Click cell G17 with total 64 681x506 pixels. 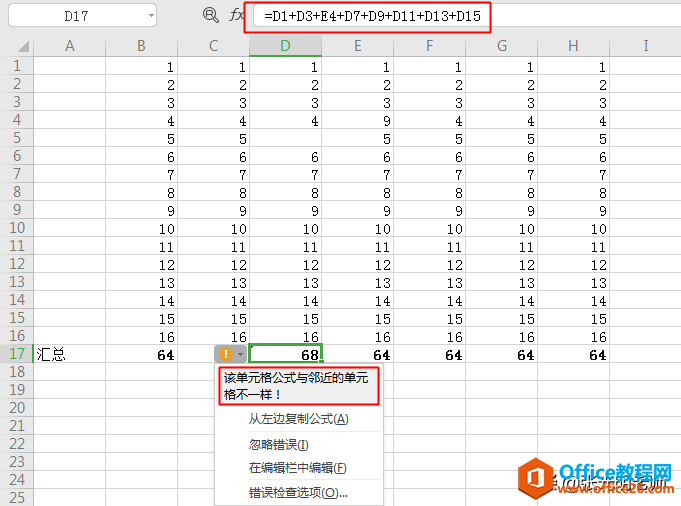[x=502, y=354]
